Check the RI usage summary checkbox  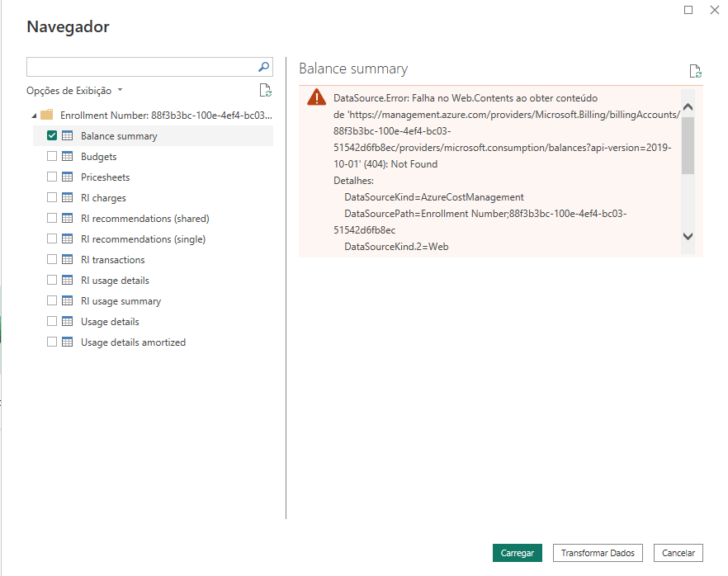[52, 300]
